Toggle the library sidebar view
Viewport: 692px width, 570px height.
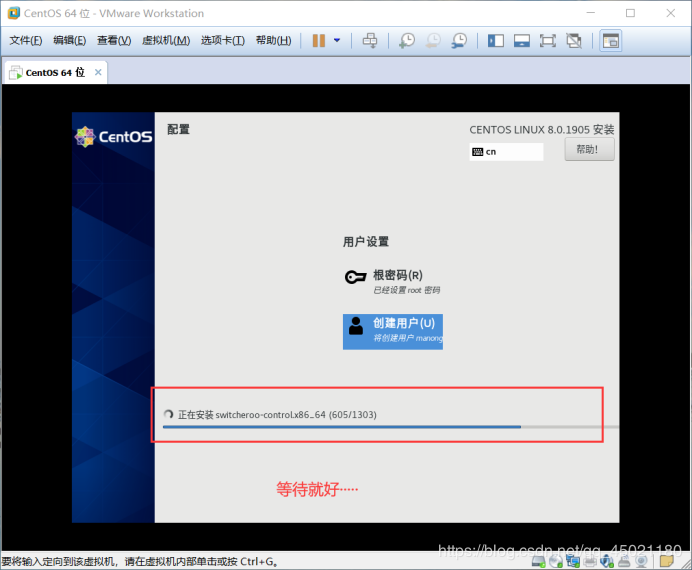tap(496, 41)
